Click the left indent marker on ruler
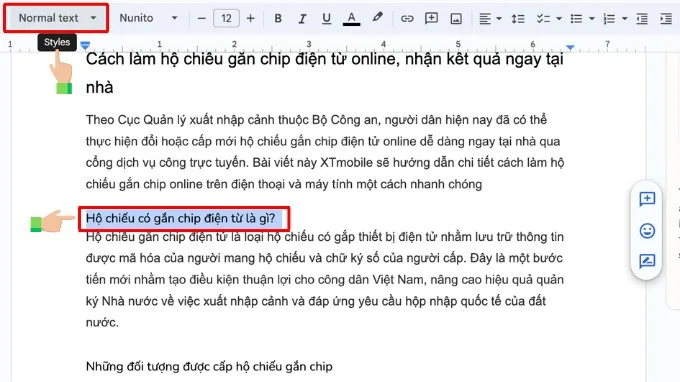The image size is (680, 382). click(x=85, y=46)
